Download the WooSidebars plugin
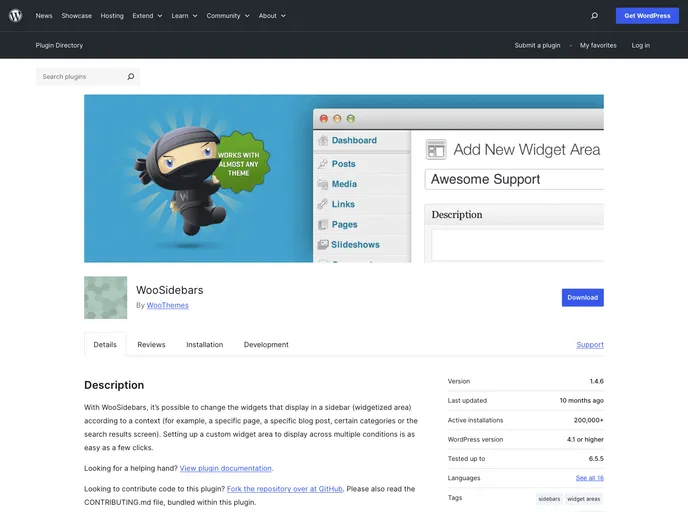This screenshot has height=512, width=688. [x=582, y=297]
